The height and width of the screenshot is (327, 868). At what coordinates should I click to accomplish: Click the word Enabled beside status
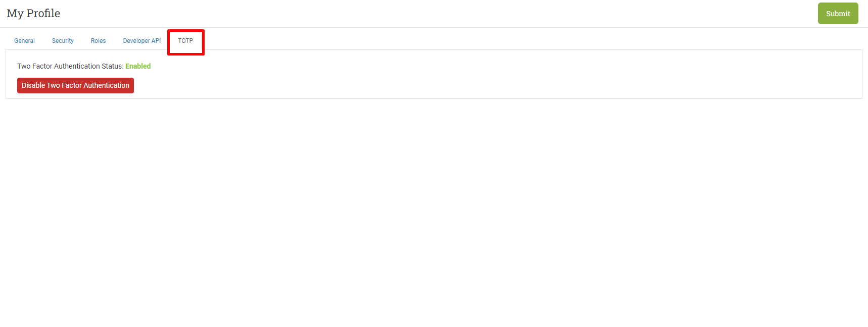point(138,66)
